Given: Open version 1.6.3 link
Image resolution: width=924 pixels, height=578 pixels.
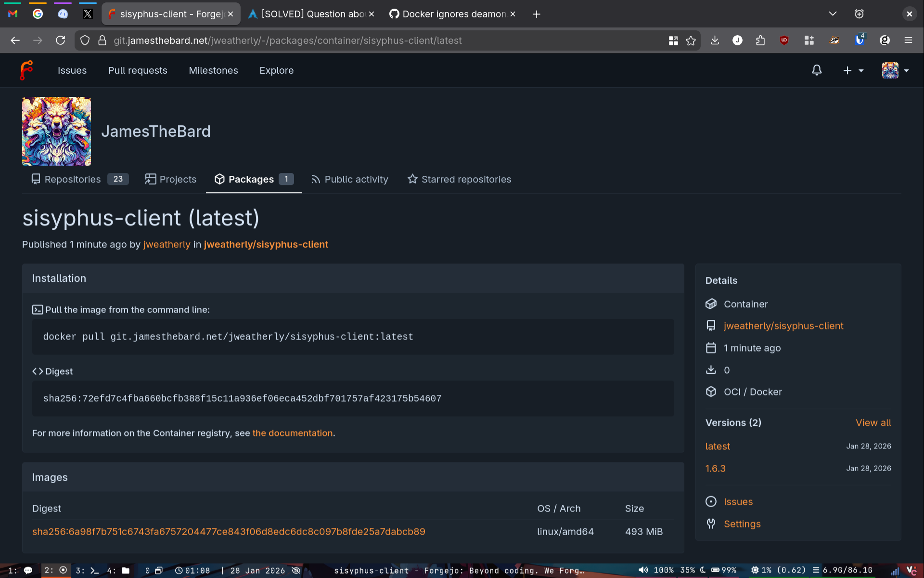Looking at the screenshot, I should 715,468.
